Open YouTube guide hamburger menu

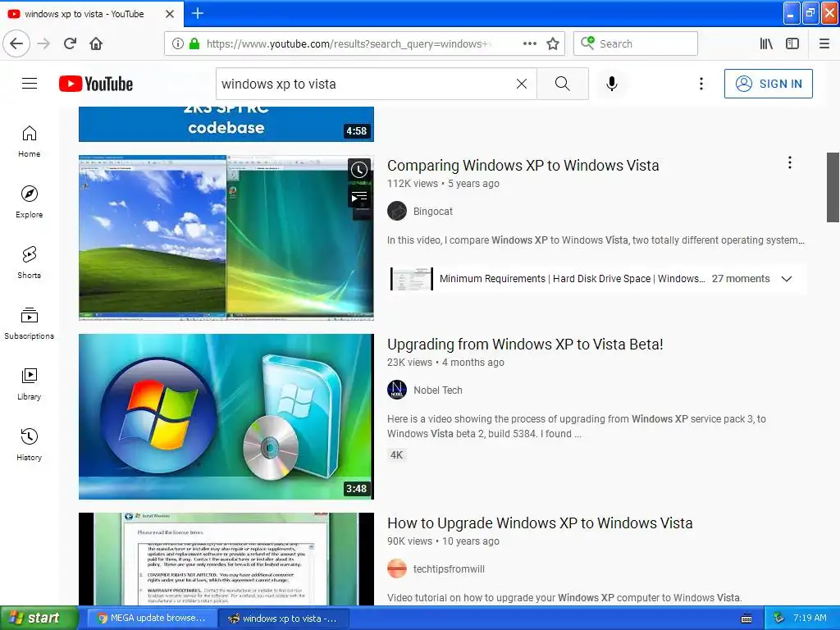pyautogui.click(x=30, y=84)
